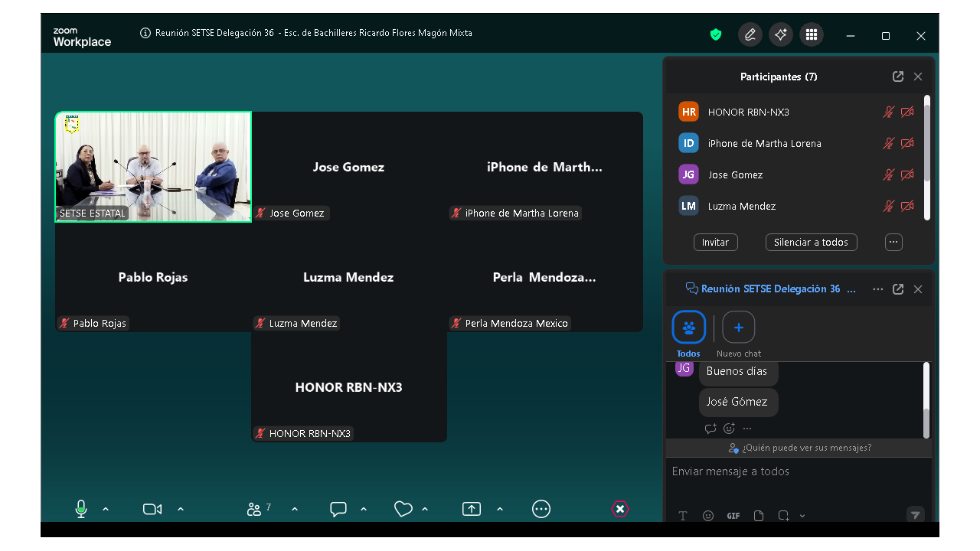This screenshot has height=551, width=980.
Task: Toggle the camera video button
Action: click(152, 509)
